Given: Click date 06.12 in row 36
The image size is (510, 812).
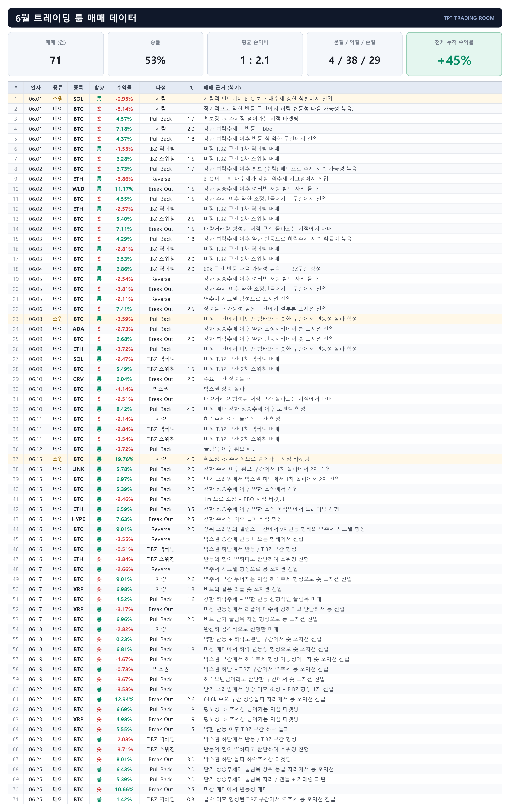Looking at the screenshot, I should click(x=35, y=449).
